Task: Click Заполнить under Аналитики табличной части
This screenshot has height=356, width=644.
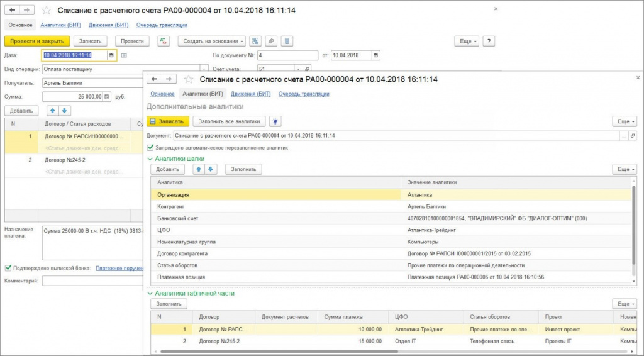Action: pos(169,304)
